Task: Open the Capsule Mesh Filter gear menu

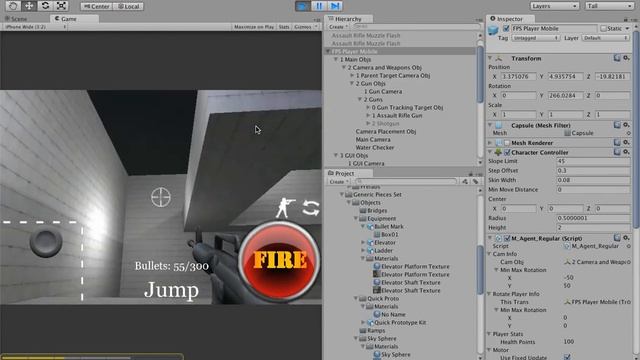Action: pyautogui.click(x=626, y=125)
